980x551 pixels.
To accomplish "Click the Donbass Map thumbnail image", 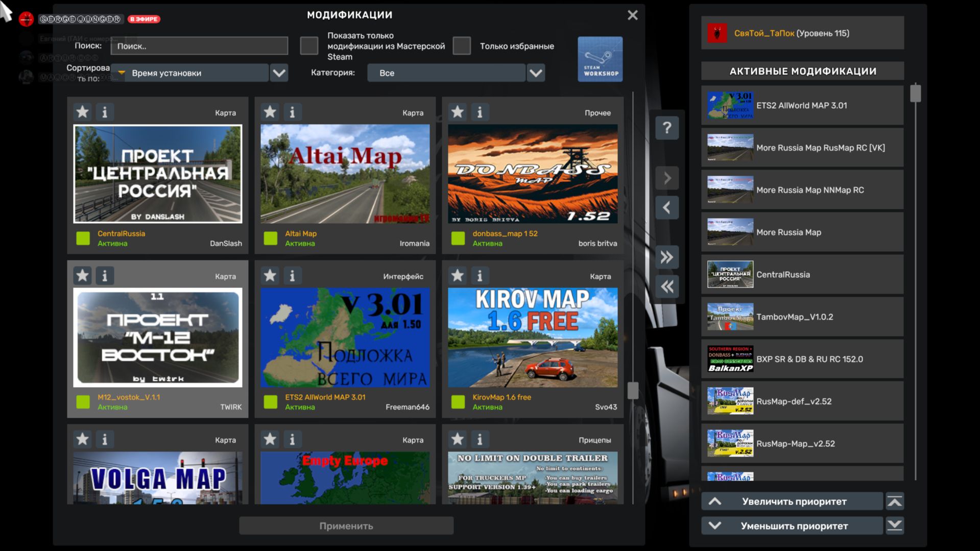I will pos(533,174).
